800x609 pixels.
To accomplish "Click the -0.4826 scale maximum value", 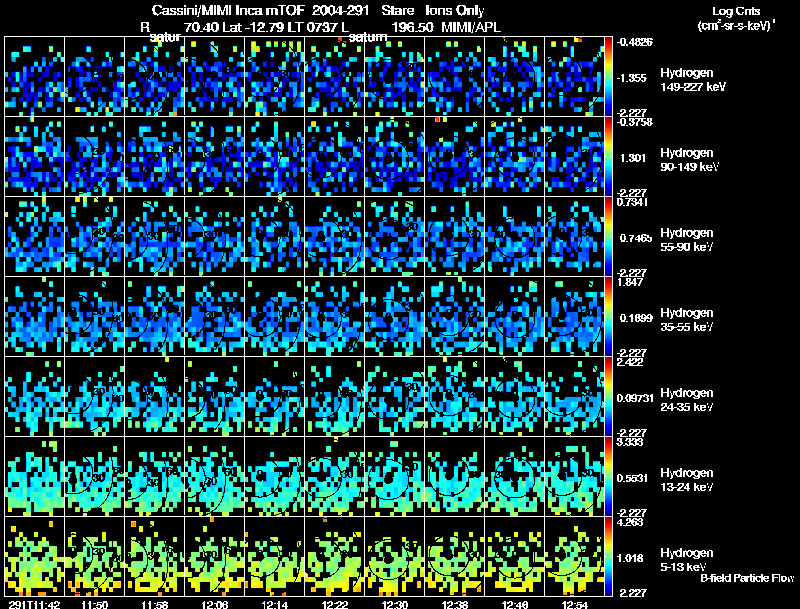I will [634, 42].
